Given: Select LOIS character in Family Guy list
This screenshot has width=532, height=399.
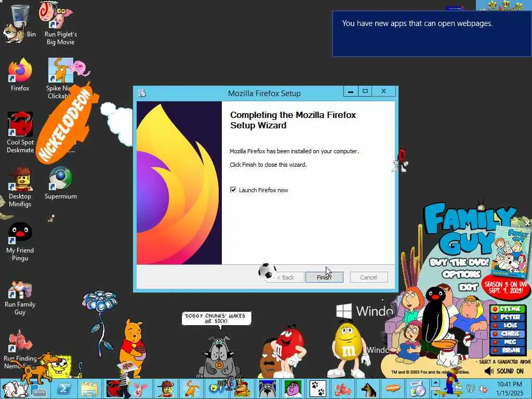Looking at the screenshot, I should 508,325.
